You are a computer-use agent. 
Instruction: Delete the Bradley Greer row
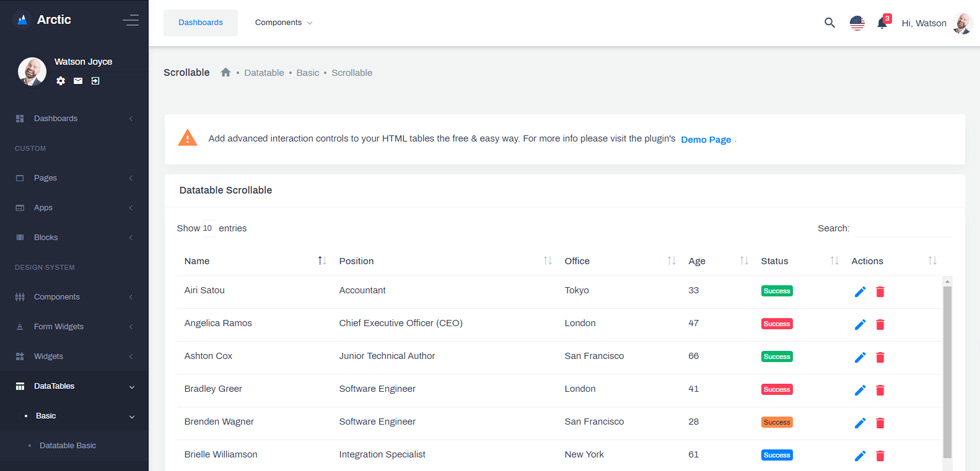pos(880,390)
